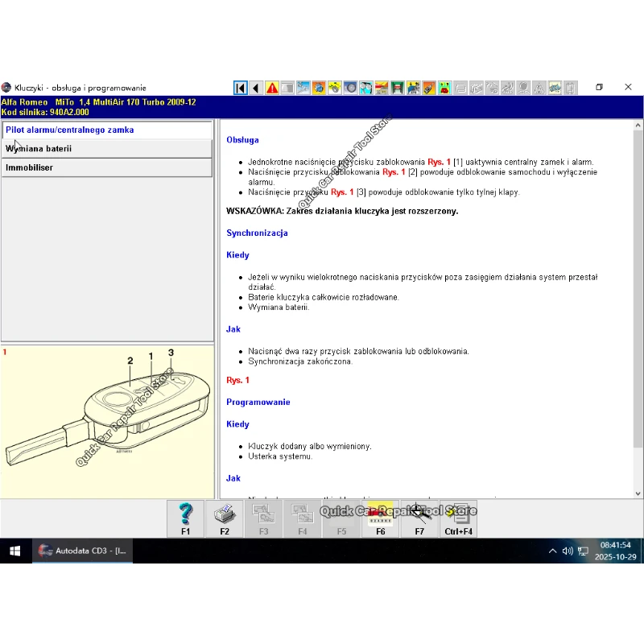Click the scrollbar down arrow
This screenshot has height=644, width=644.
coord(638,493)
